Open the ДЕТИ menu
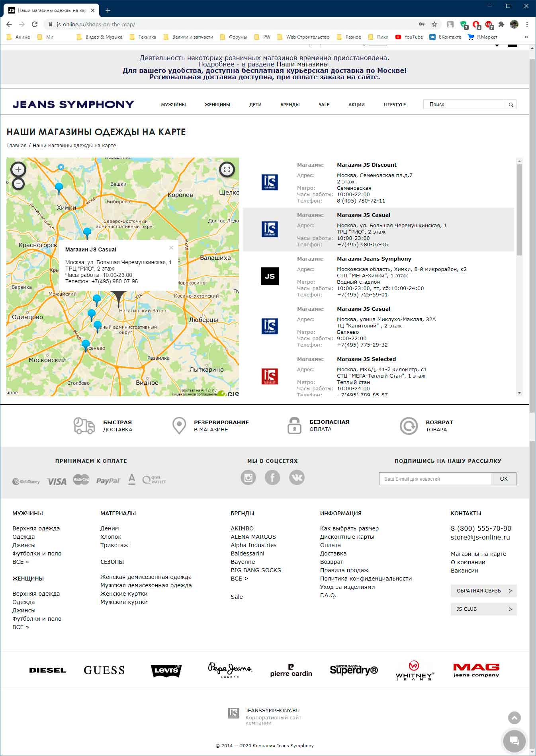 tap(255, 105)
